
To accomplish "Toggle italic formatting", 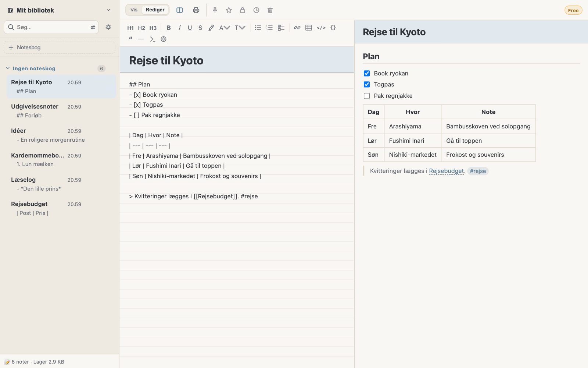I will [x=179, y=28].
